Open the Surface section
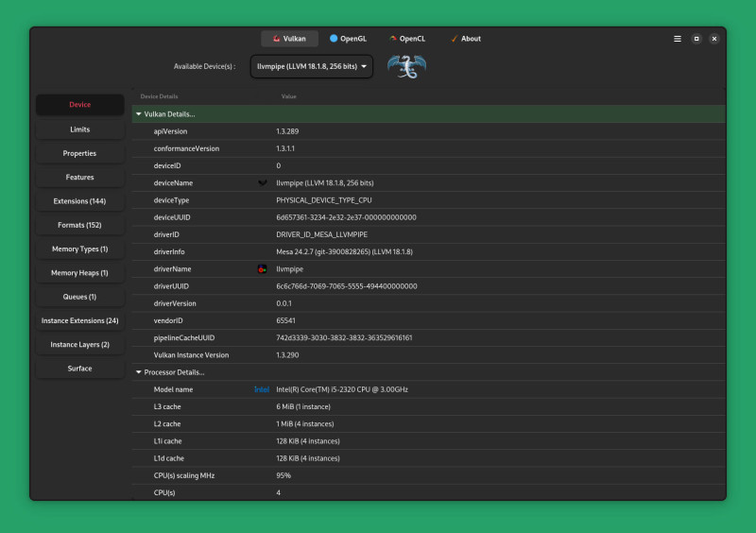 [80, 369]
